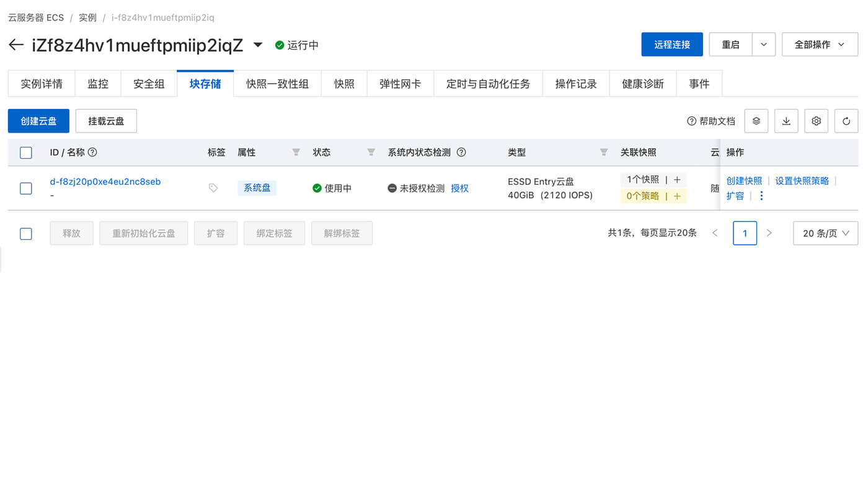Viewport: 868px width, 496px height.
Task: Open column settings gear icon
Action: [817, 121]
